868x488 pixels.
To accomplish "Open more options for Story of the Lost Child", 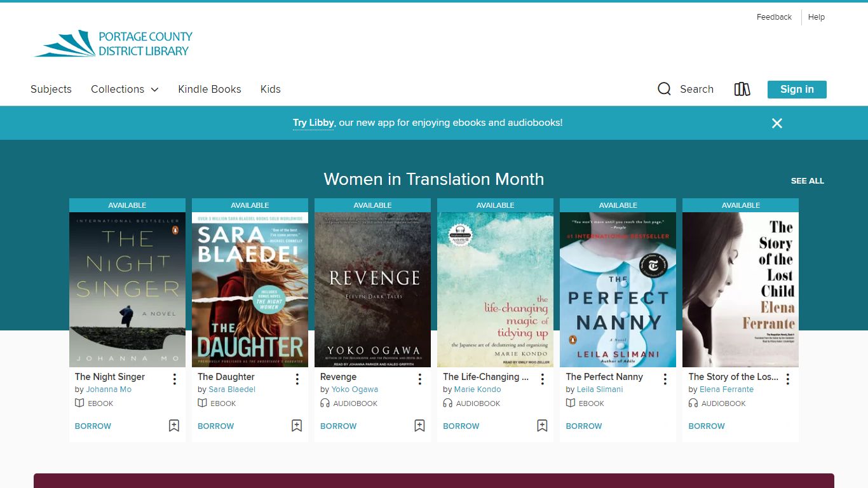I will (x=787, y=379).
